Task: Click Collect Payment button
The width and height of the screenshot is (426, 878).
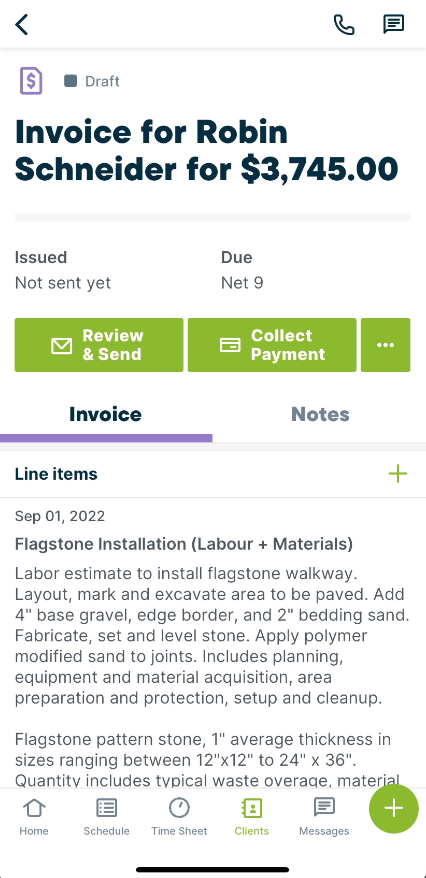Action: click(x=272, y=345)
